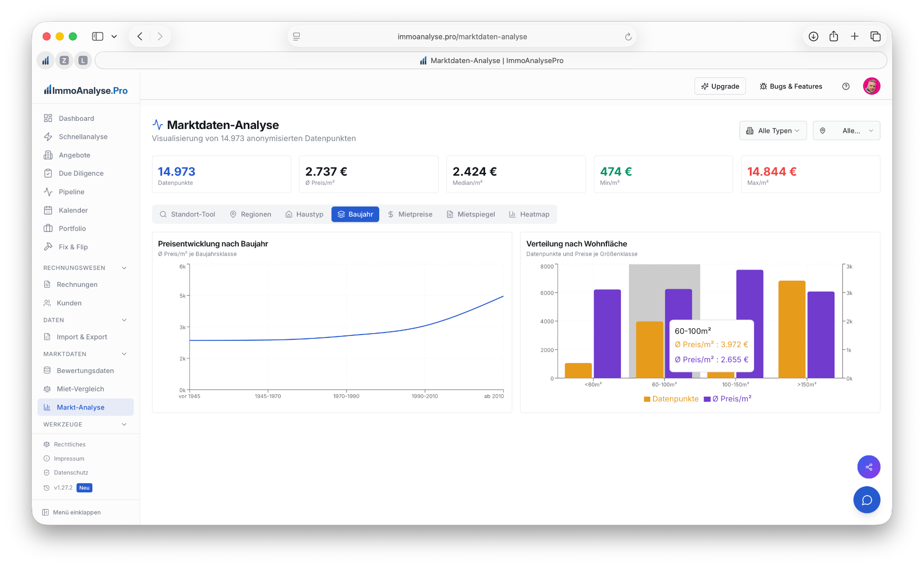Open the Alle... location dropdown
Viewport: 924px width, 567px height.
coord(846,130)
